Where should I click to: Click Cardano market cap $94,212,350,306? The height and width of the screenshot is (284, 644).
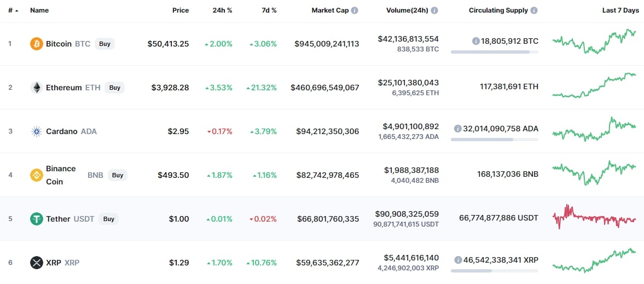(327, 131)
